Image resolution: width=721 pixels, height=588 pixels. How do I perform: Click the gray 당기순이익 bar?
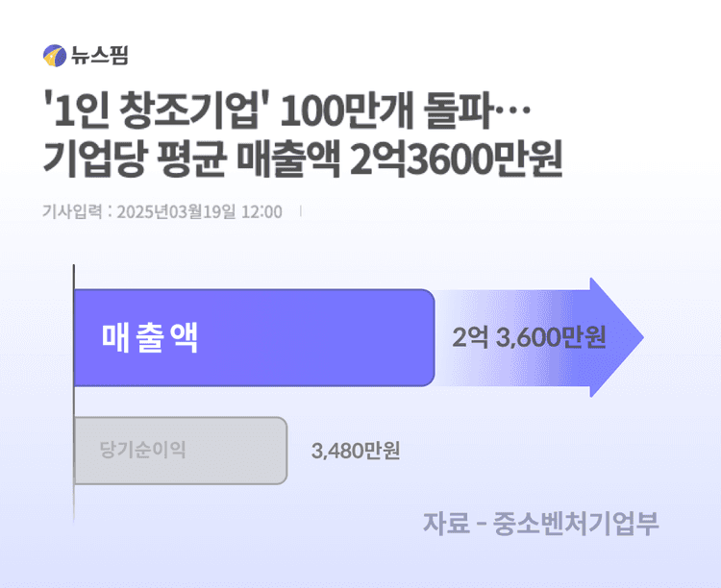[x=181, y=451]
